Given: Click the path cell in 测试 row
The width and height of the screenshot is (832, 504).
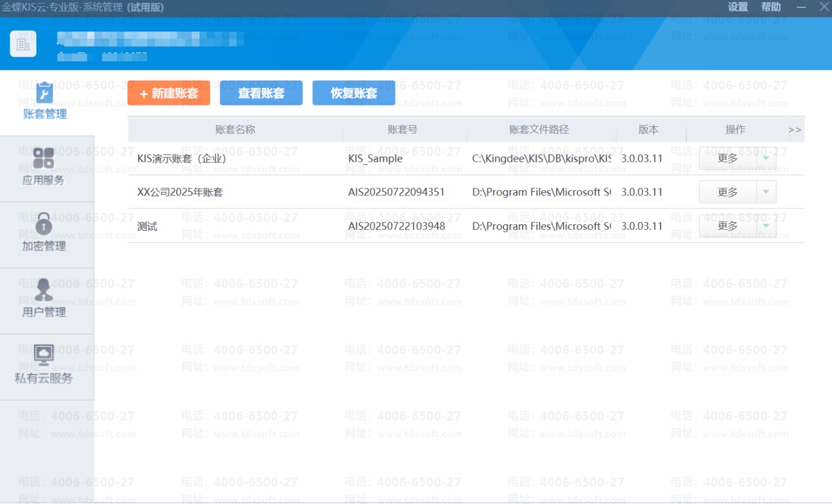Looking at the screenshot, I should (541, 226).
